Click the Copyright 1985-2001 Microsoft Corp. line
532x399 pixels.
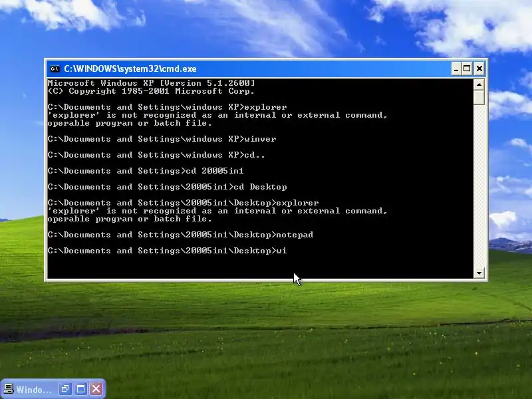point(152,91)
